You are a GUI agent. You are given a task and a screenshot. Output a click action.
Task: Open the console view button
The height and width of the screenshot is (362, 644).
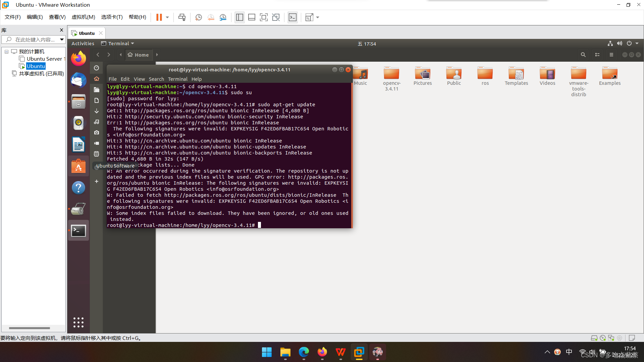tap(292, 17)
